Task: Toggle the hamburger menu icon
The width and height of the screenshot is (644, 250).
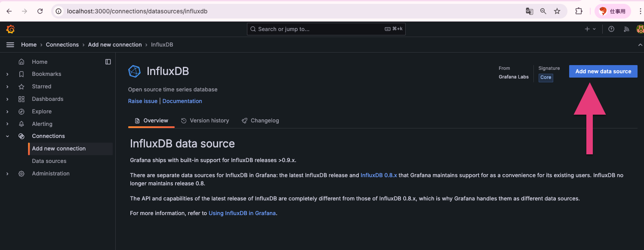Action: click(x=10, y=45)
